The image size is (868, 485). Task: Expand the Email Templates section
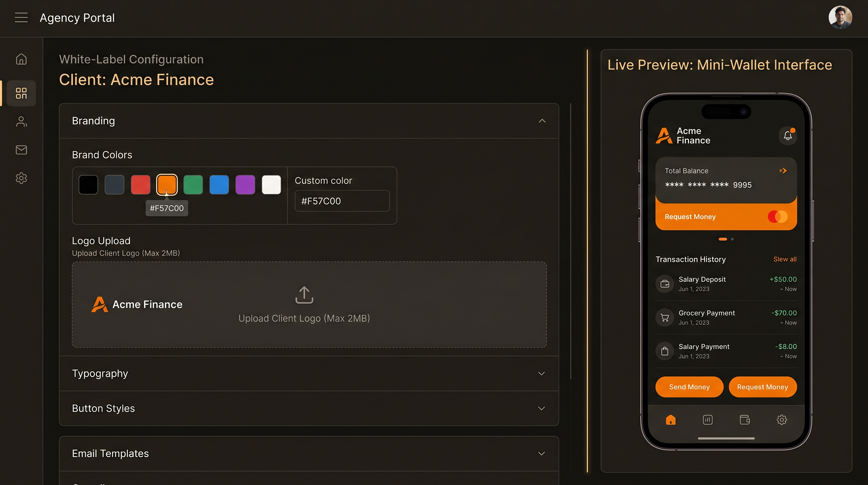[x=541, y=453]
